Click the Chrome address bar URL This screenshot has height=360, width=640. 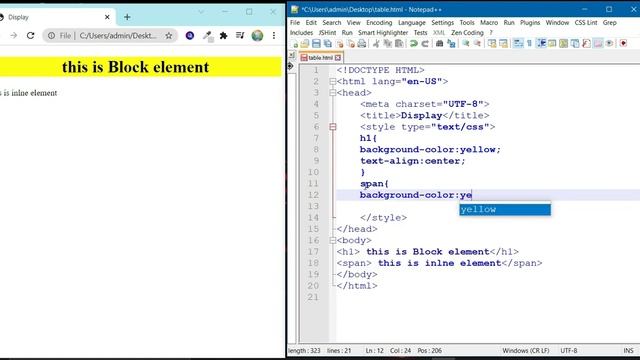pos(118,36)
